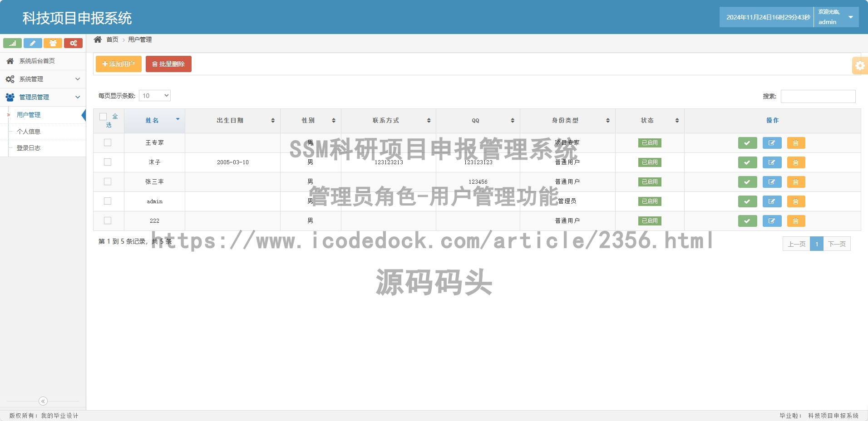The height and width of the screenshot is (421, 868).
Task: Click the 添加用户 button
Action: [118, 64]
